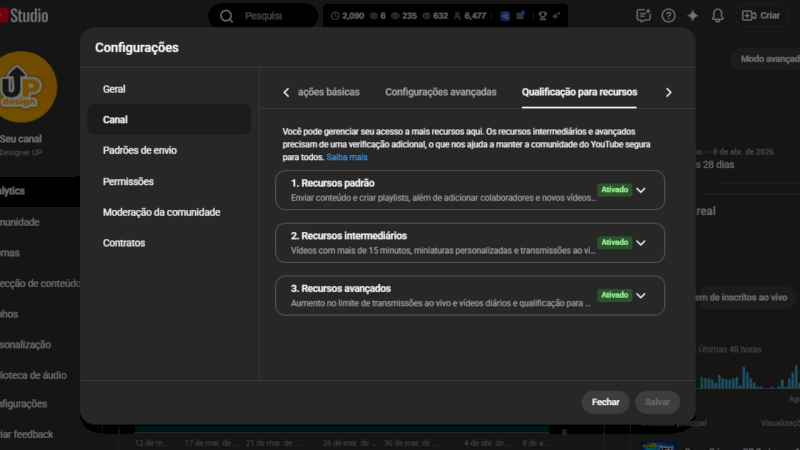Click the Fechar button

tap(605, 402)
